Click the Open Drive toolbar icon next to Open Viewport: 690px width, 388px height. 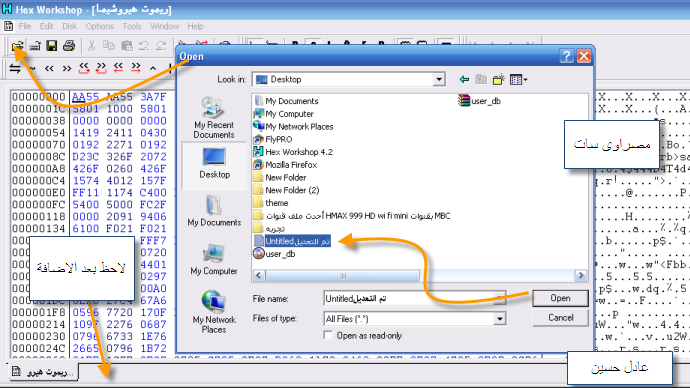tap(35, 46)
